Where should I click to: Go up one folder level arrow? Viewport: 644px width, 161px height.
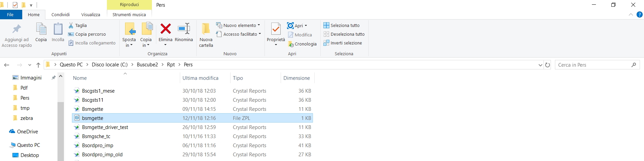click(x=38, y=65)
